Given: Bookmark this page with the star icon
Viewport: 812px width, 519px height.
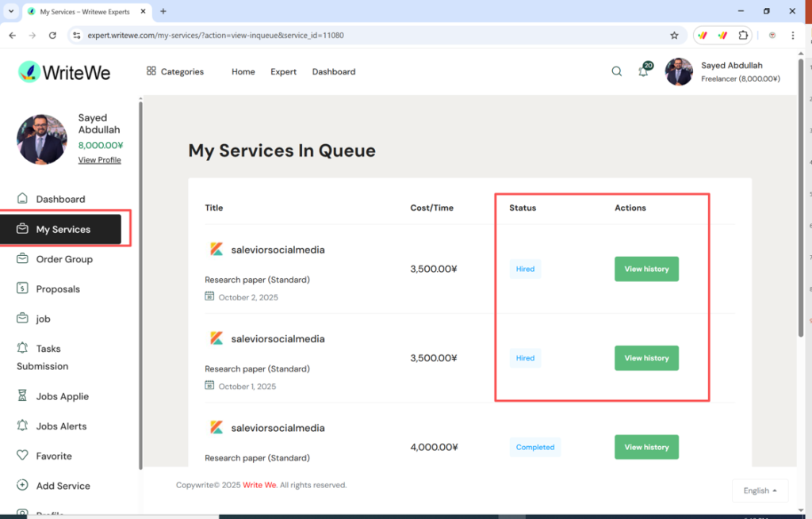Looking at the screenshot, I should pyautogui.click(x=674, y=35).
